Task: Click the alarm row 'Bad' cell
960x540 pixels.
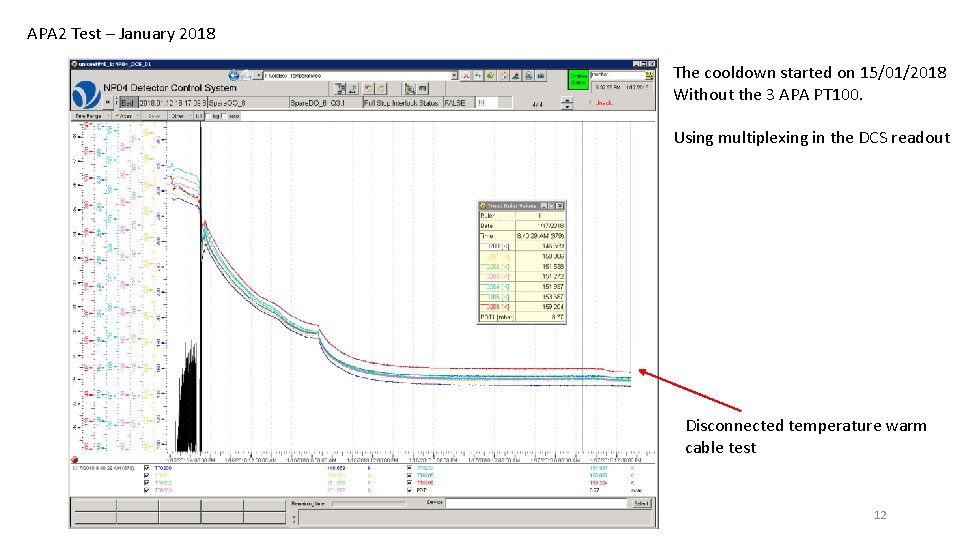Action: point(127,103)
